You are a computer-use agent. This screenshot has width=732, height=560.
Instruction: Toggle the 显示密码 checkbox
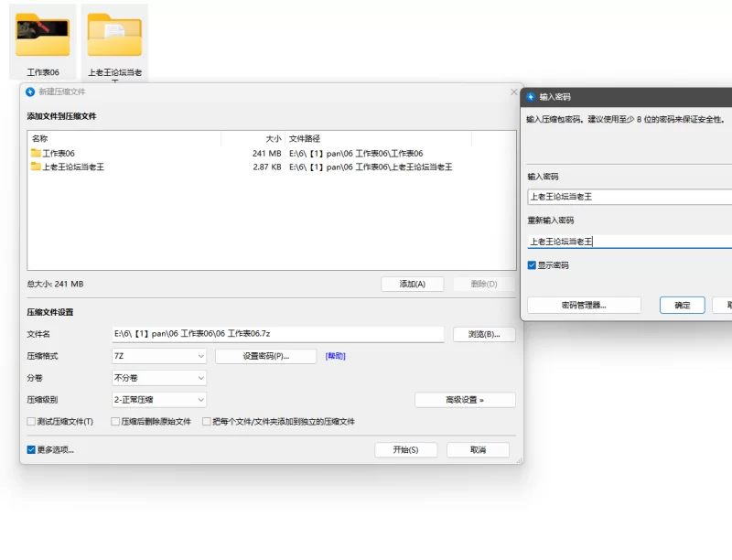pos(532,265)
